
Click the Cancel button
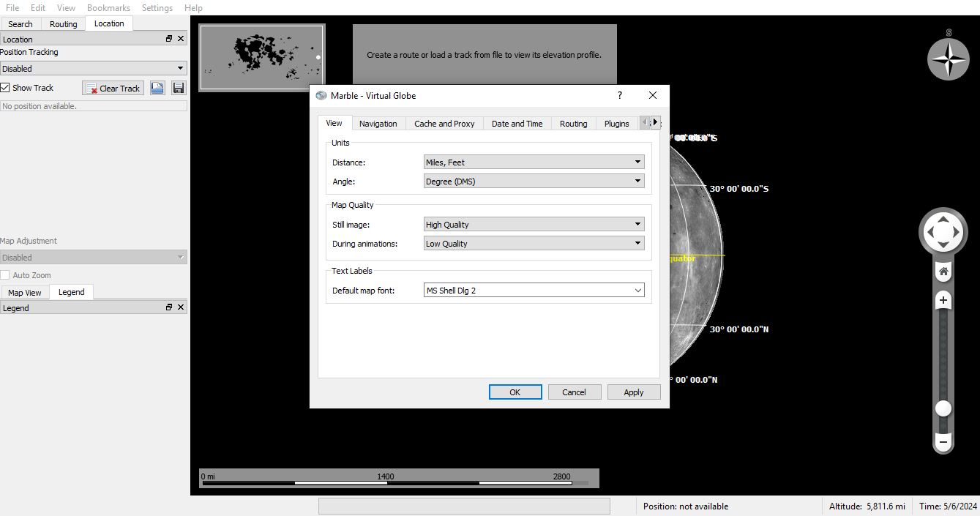575,392
